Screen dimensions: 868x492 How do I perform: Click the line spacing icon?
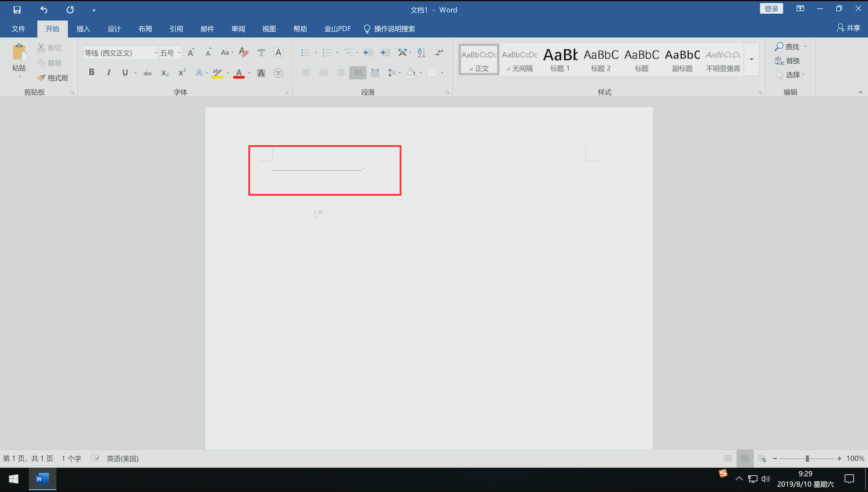391,73
